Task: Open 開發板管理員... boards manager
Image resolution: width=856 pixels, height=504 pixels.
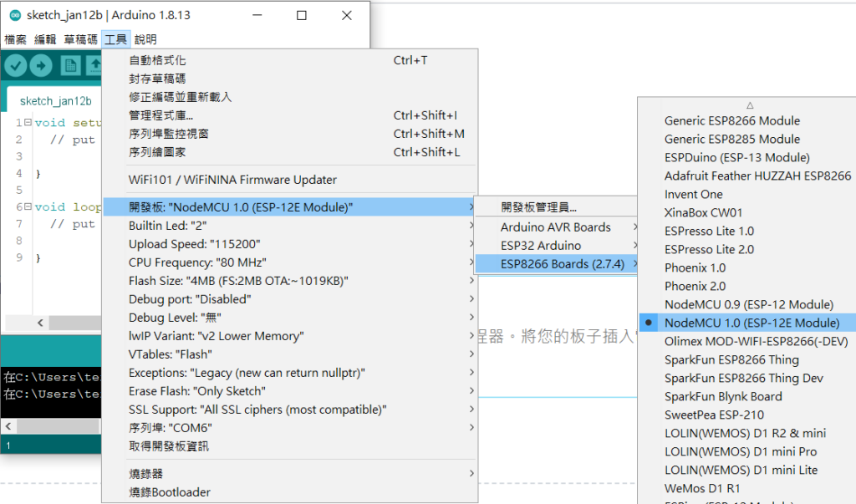Action: [538, 207]
